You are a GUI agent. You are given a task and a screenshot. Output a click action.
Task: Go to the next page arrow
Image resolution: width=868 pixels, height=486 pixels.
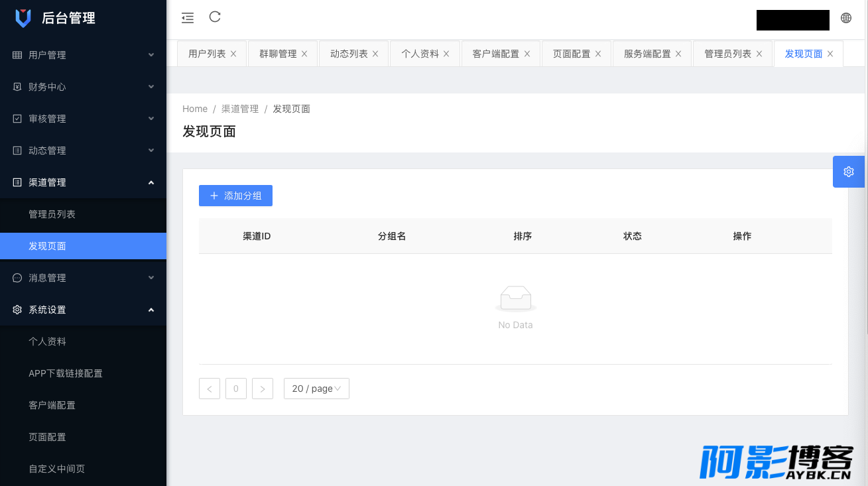coord(263,389)
